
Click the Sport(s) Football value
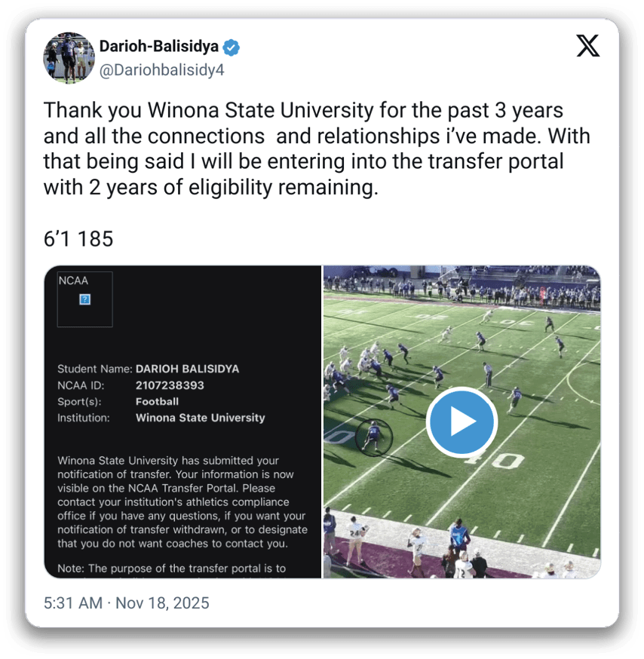157,401
